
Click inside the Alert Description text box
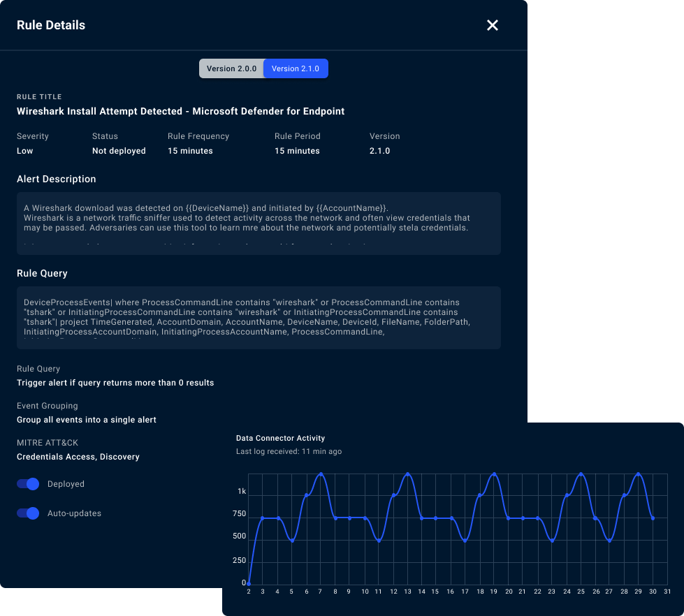click(259, 223)
